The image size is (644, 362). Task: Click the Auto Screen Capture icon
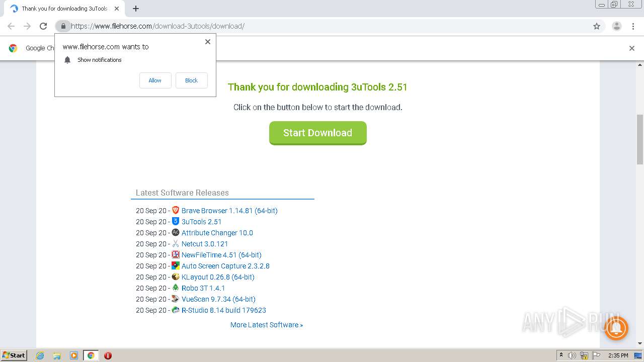point(176,265)
